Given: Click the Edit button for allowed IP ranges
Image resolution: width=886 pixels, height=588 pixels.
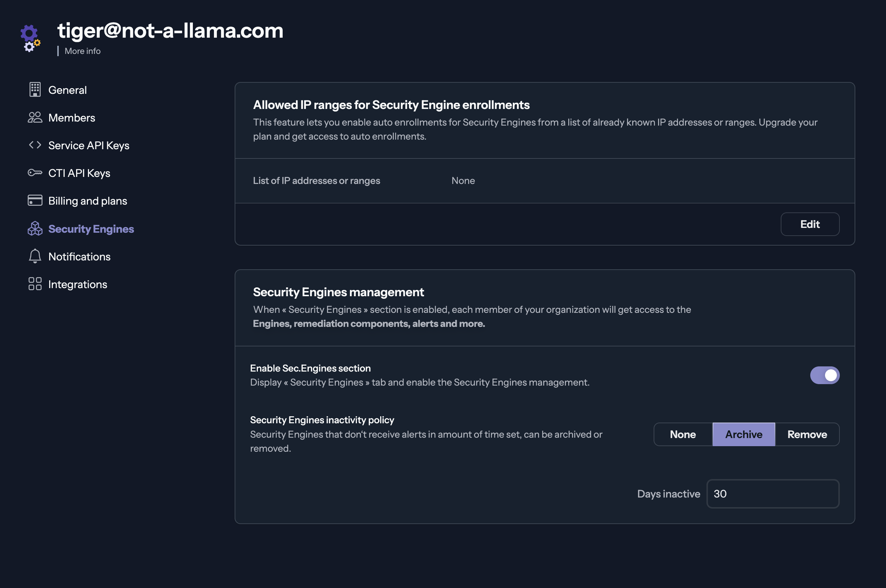Looking at the screenshot, I should tap(810, 224).
